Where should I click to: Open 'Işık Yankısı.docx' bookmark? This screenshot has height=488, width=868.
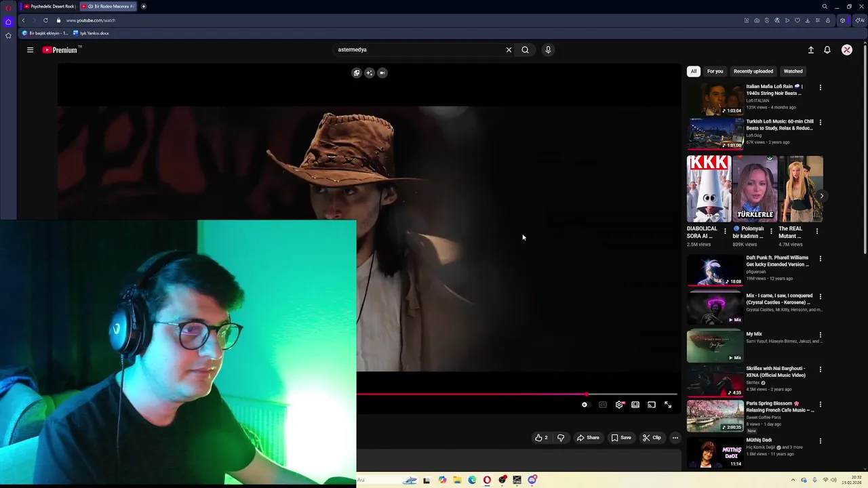[91, 33]
